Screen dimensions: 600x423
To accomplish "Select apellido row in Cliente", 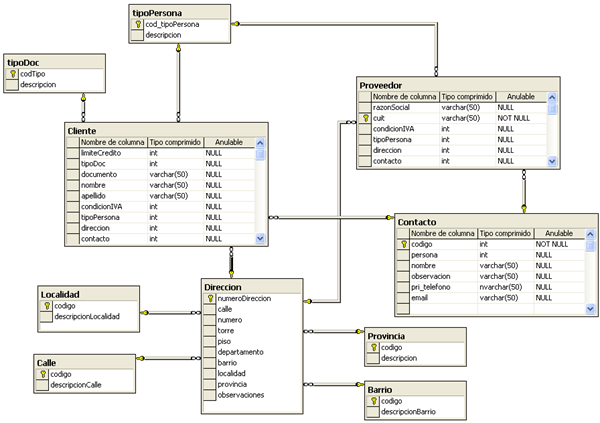I will (160, 196).
